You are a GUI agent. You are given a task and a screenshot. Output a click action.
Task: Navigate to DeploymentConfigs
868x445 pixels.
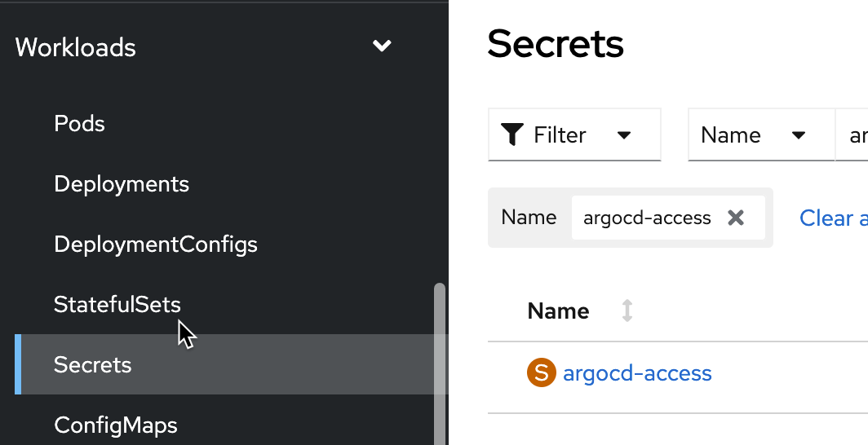coord(156,245)
